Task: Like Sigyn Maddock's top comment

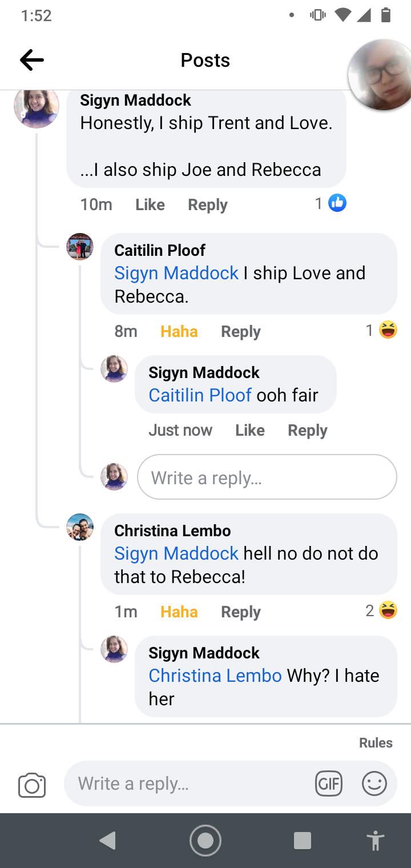Action: pos(150,205)
